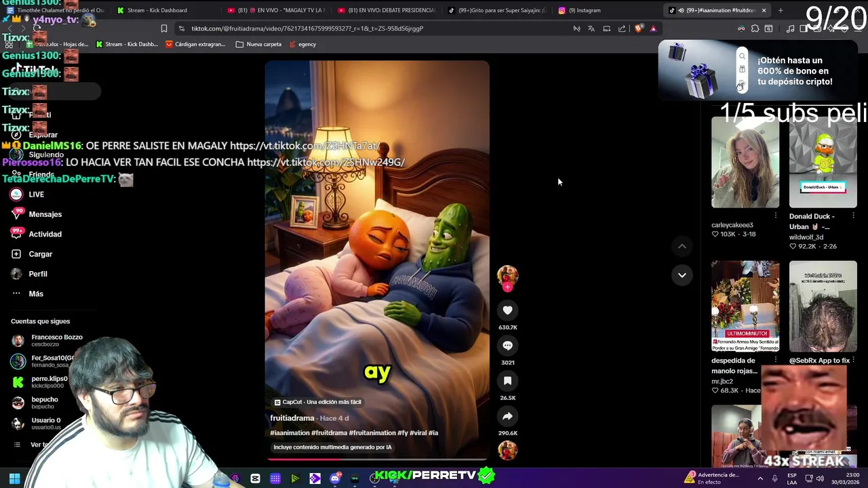Screen dimensions: 868x488
Task: Open the #fruitdrama hashtag
Action: (329, 433)
